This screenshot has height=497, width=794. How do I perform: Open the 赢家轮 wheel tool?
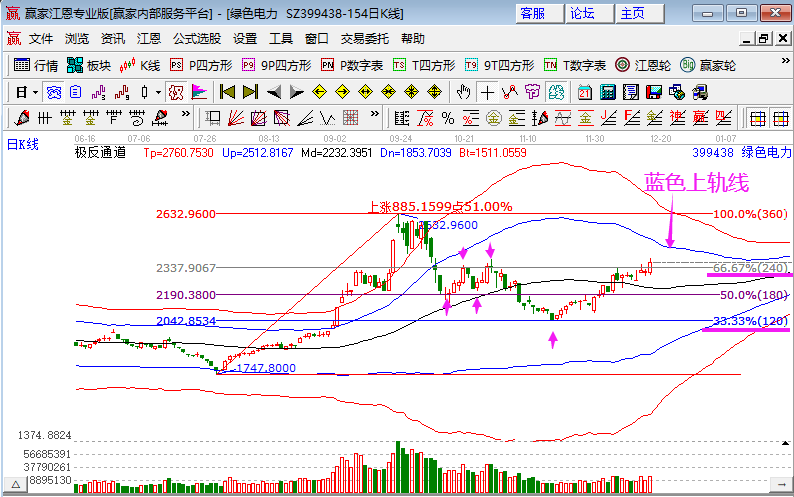707,65
